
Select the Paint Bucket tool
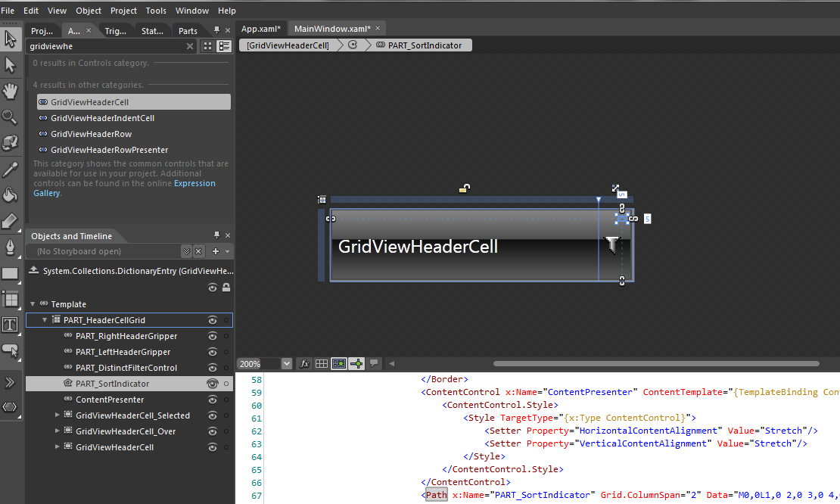coord(10,195)
